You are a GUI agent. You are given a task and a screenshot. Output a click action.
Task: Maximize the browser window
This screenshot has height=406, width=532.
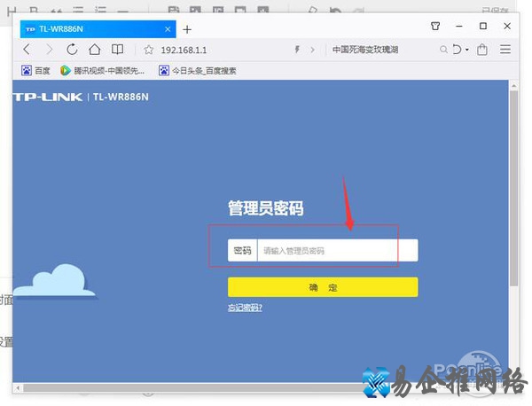483,26
